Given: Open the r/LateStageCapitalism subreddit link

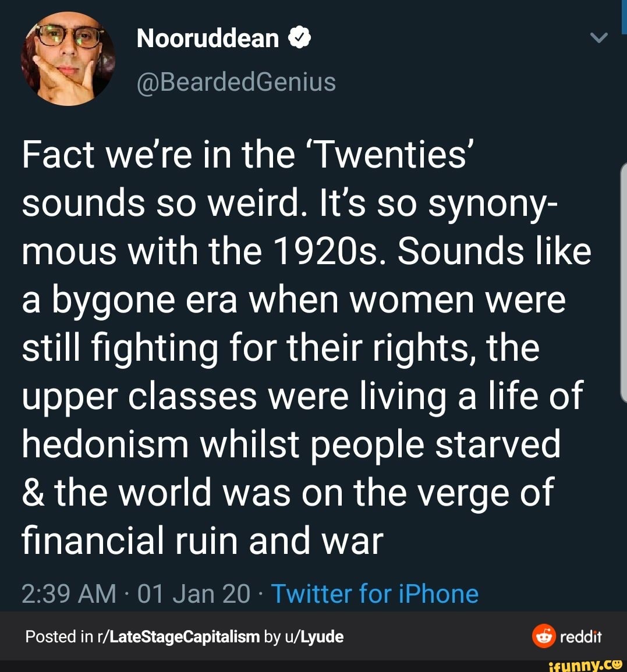Looking at the screenshot, I should click(x=180, y=637).
